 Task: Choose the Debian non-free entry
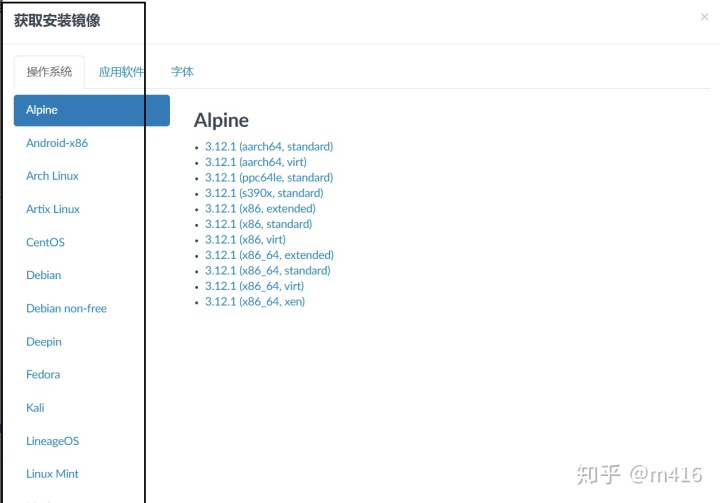point(67,308)
